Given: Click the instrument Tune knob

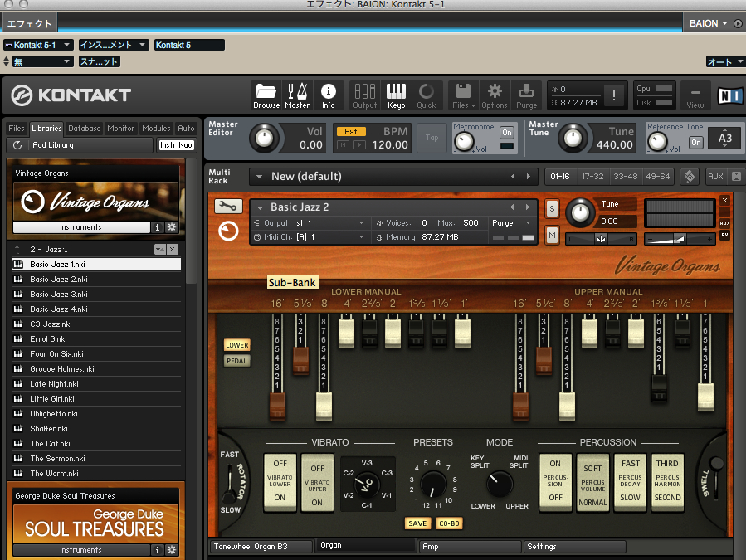Looking at the screenshot, I should [579, 212].
